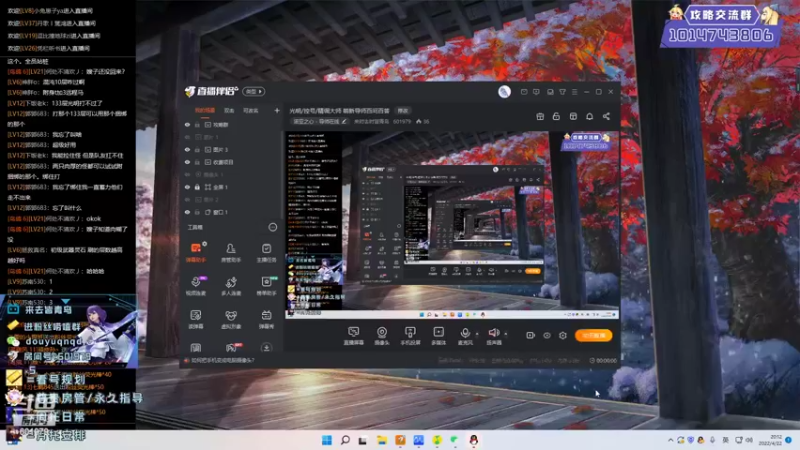Open the title bar feedback icon

tap(536, 92)
